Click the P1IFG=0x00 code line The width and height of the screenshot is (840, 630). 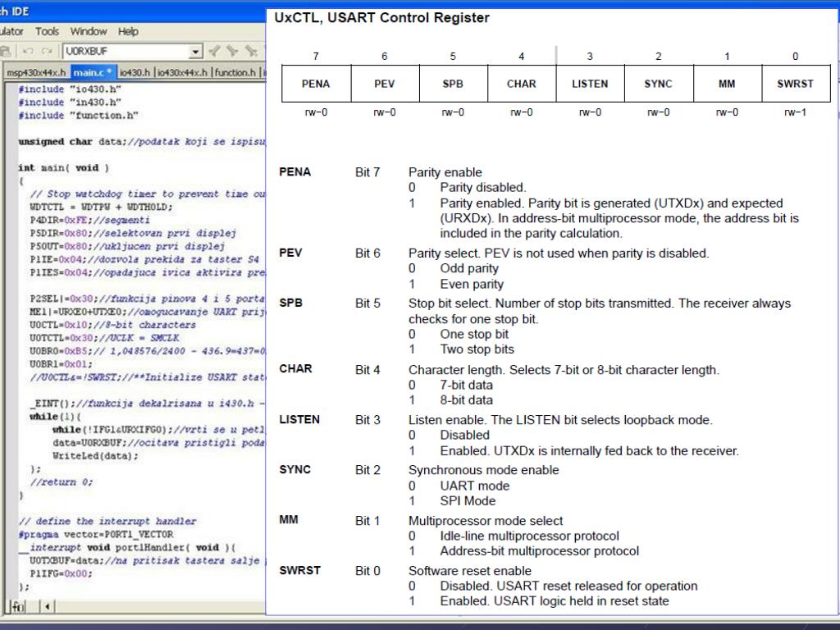pos(61,573)
